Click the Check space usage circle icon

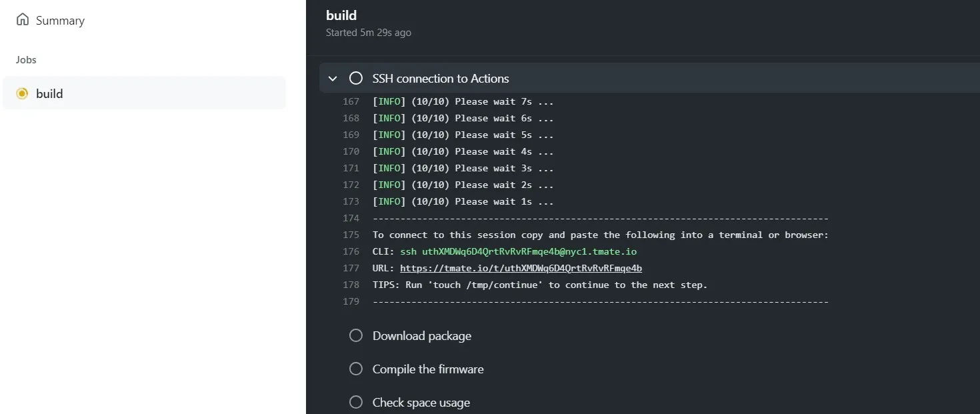[x=356, y=403]
